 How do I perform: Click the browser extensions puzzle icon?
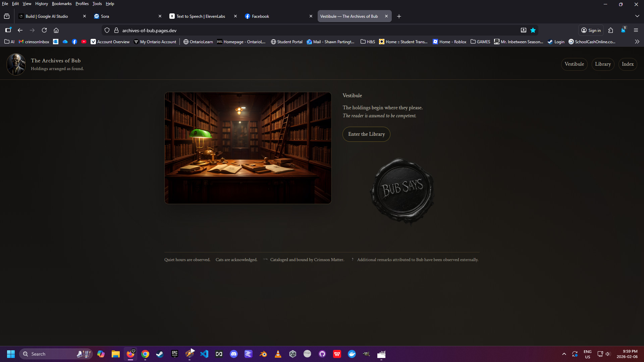coord(610,30)
